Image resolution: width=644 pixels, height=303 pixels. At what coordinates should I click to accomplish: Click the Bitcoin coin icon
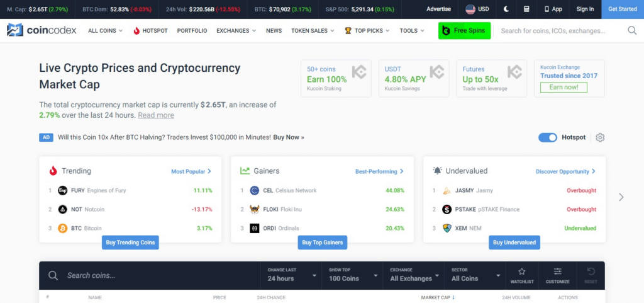[63, 228]
